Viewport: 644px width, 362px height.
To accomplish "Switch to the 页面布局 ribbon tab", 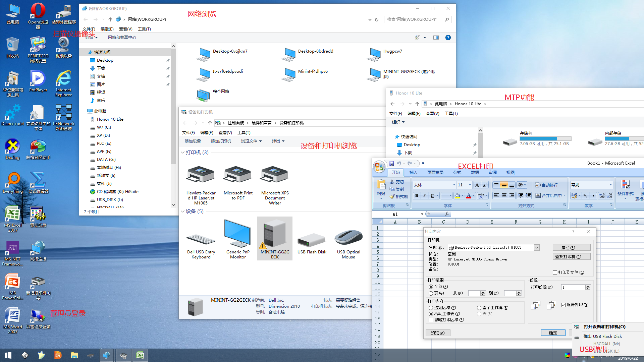I will 435,173.
